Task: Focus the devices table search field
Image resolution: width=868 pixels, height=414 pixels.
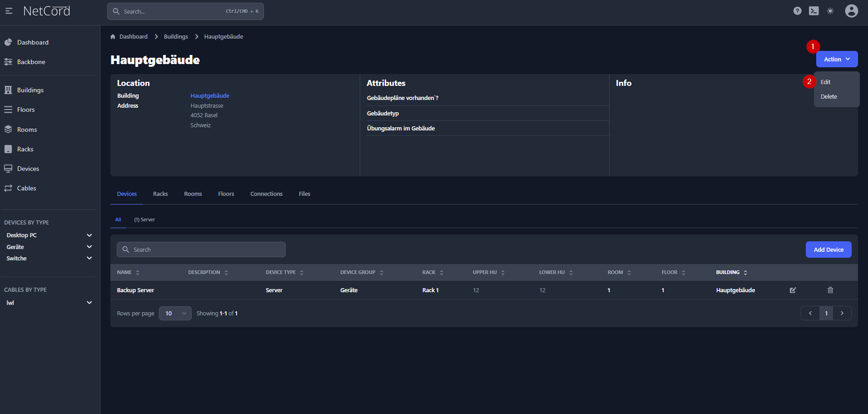Action: 201,249
